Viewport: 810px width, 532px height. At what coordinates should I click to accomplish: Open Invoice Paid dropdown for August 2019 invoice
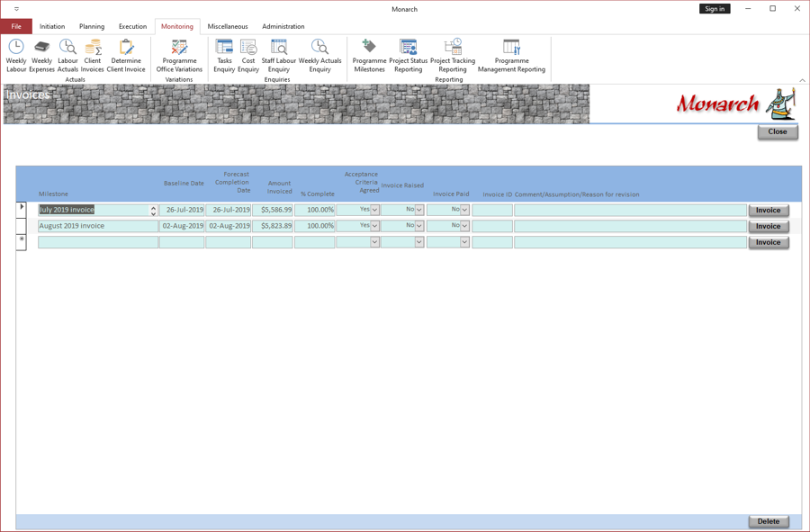click(x=465, y=226)
